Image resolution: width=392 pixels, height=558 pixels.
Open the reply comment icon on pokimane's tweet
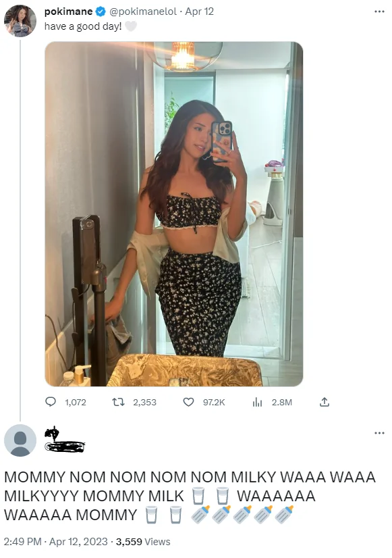tap(51, 402)
